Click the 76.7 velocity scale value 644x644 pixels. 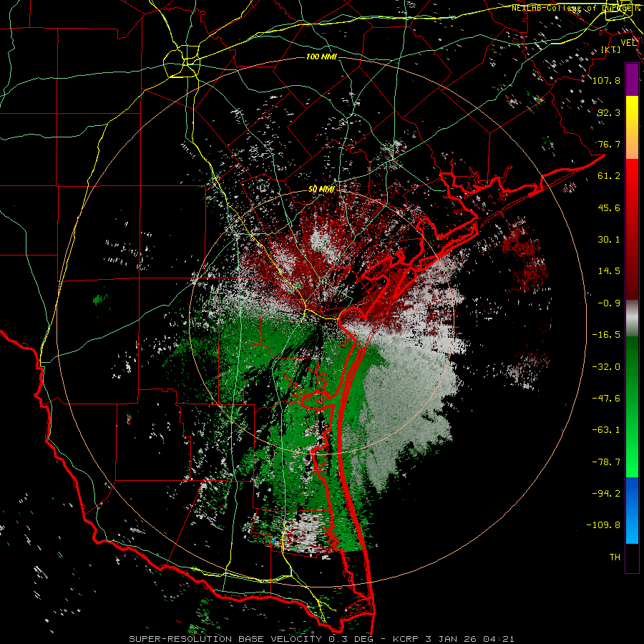pos(609,144)
